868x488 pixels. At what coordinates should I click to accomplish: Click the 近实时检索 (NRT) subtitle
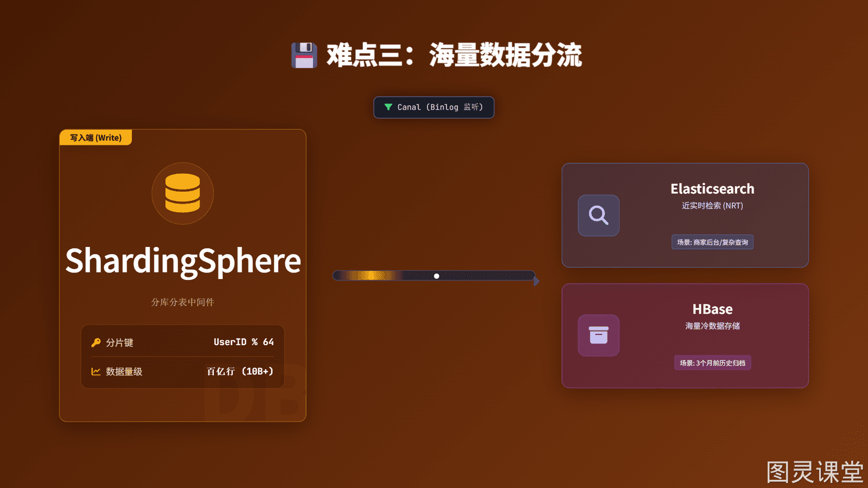712,206
